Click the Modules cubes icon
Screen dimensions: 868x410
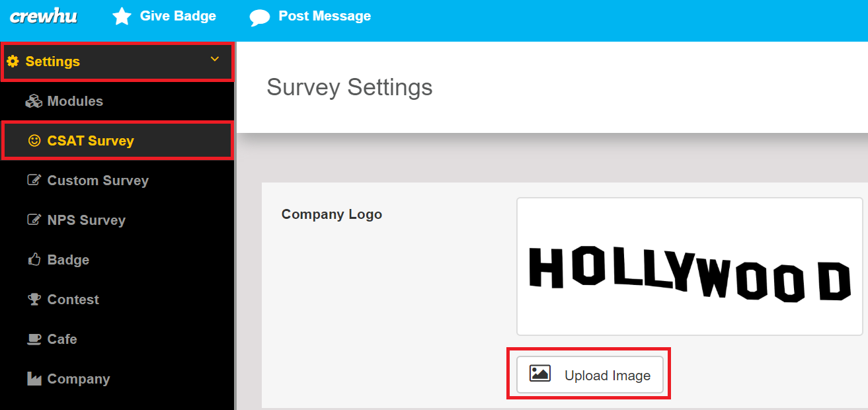(x=34, y=101)
